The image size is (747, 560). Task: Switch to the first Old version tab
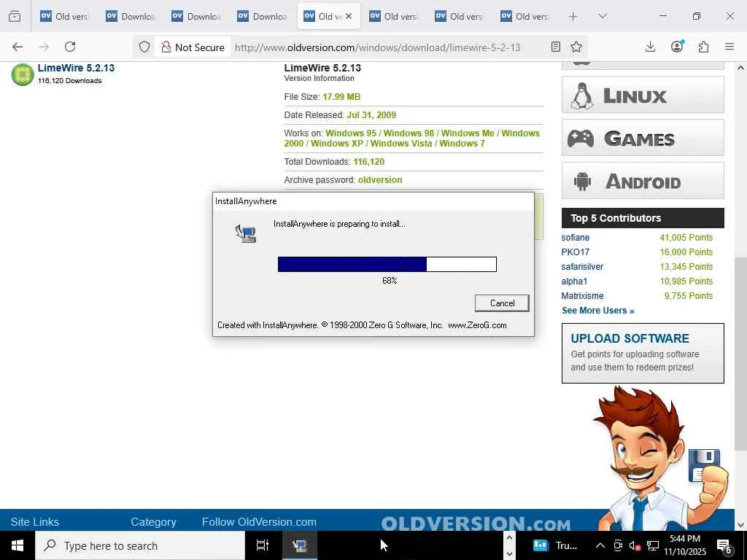[64, 16]
